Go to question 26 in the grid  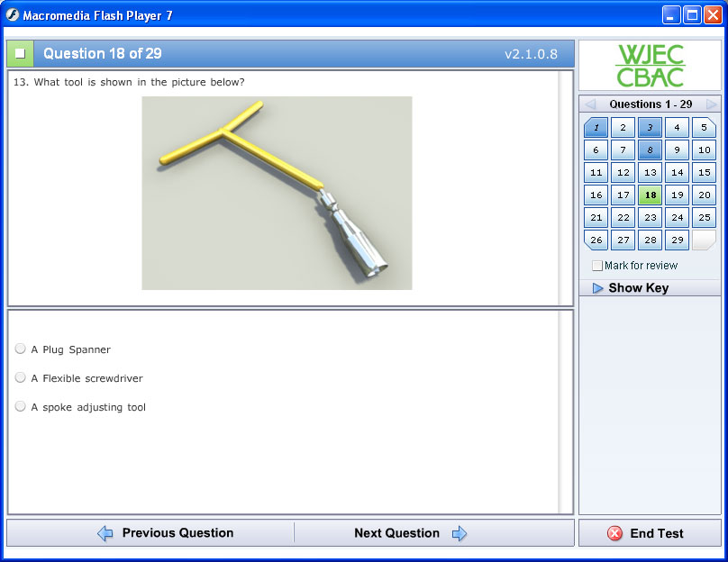click(596, 240)
